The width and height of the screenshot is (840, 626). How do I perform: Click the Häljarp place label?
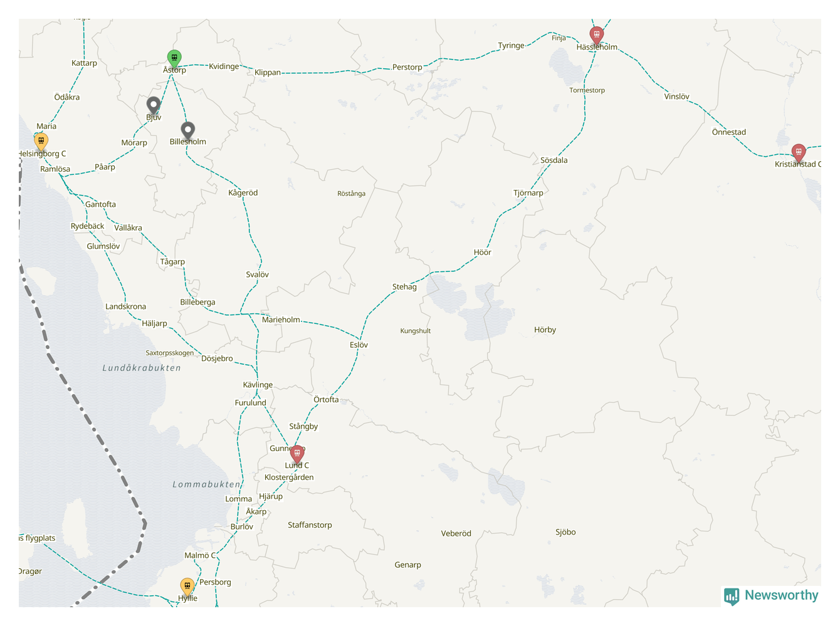(x=154, y=323)
